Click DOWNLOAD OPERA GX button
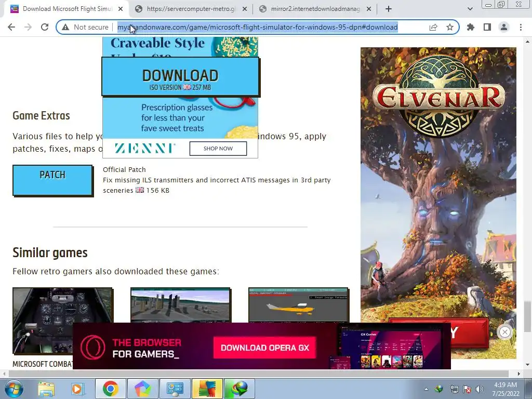 coord(265,348)
